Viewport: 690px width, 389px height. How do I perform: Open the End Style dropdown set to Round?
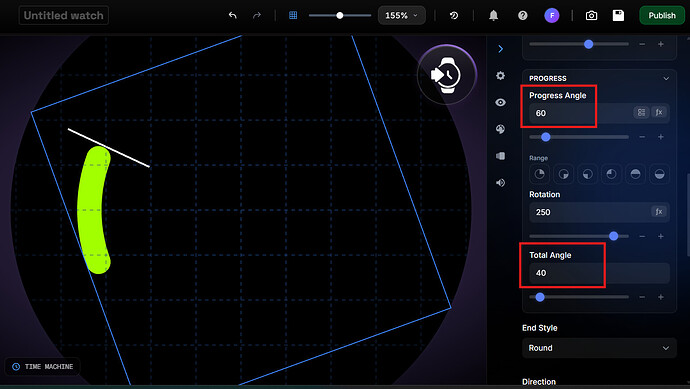click(599, 348)
